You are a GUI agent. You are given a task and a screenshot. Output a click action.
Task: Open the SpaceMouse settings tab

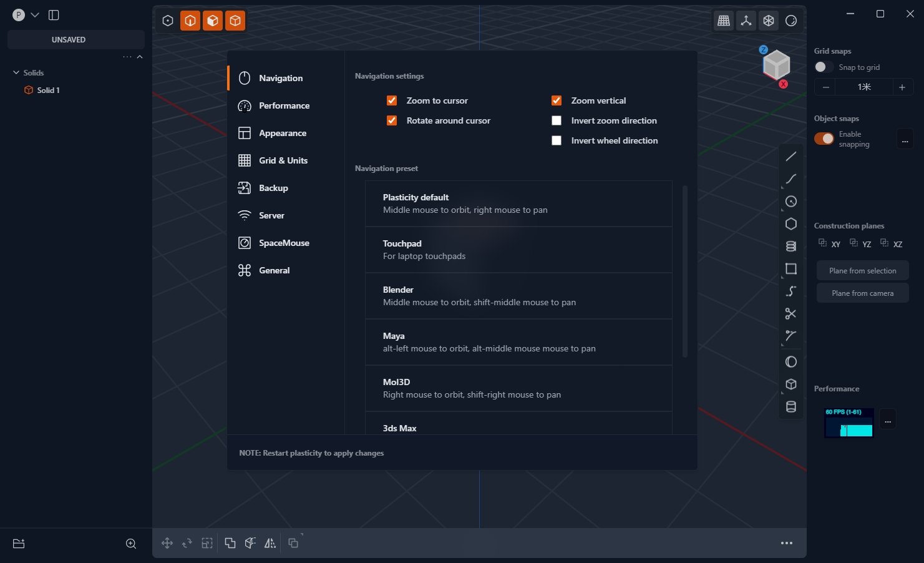tap(286, 243)
